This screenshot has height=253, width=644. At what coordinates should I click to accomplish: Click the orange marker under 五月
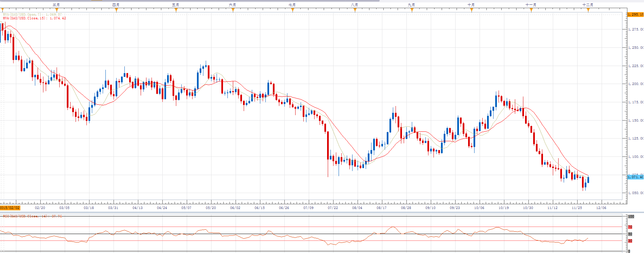tap(176, 10)
